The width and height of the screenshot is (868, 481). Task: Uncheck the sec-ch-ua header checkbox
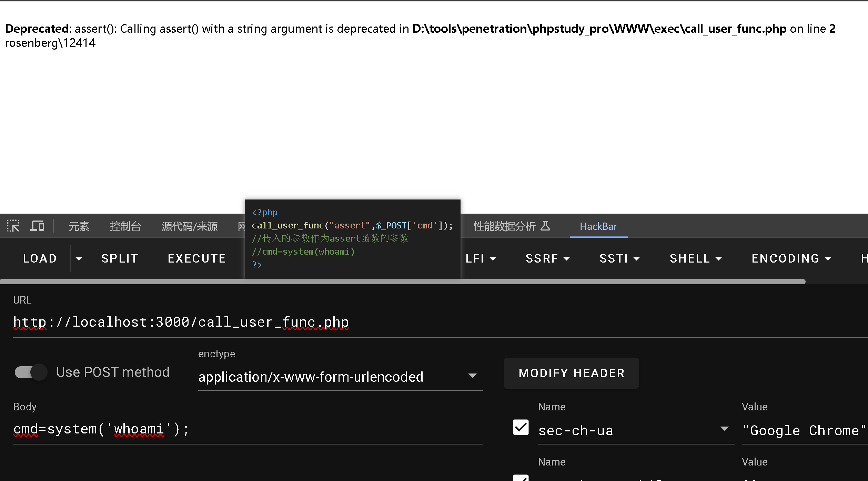[x=521, y=427]
